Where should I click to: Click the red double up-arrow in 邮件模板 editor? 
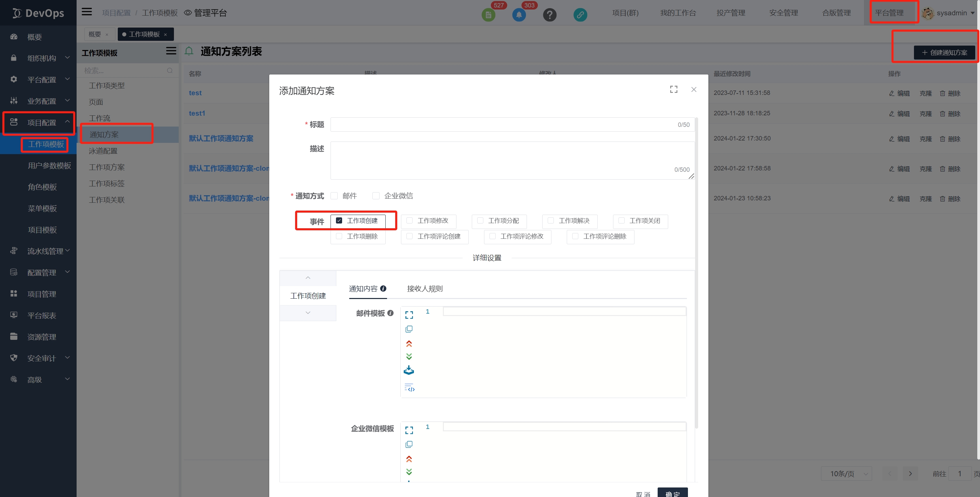(x=409, y=343)
